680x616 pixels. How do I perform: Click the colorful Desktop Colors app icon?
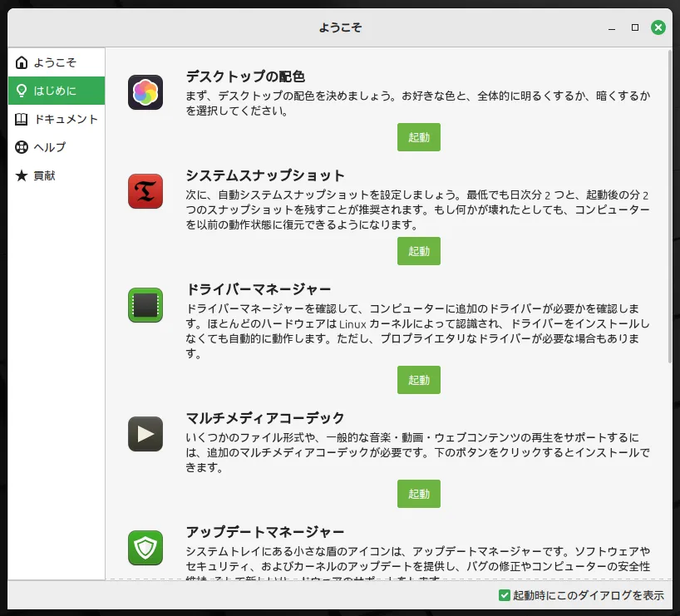pos(145,92)
